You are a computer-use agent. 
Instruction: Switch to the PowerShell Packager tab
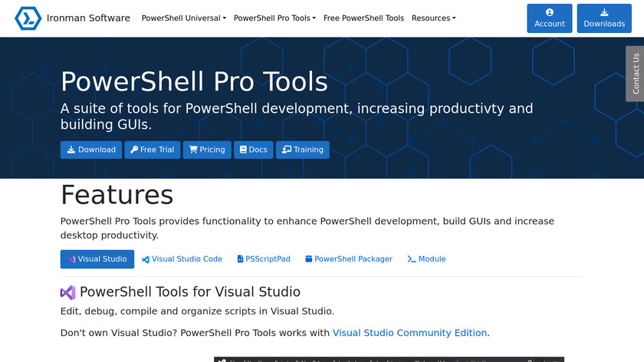pyautogui.click(x=348, y=259)
